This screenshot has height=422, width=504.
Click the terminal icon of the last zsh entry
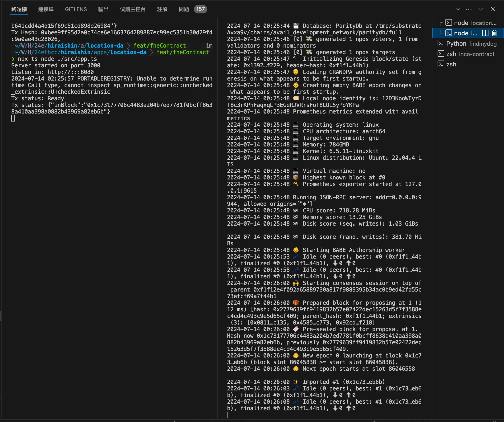(x=441, y=64)
